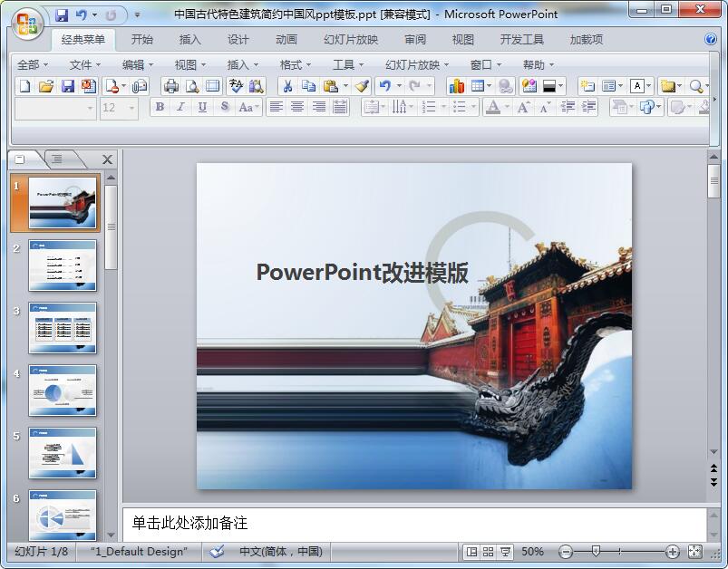
Task: Open the font name dropdown
Action: pyautogui.click(x=90, y=108)
